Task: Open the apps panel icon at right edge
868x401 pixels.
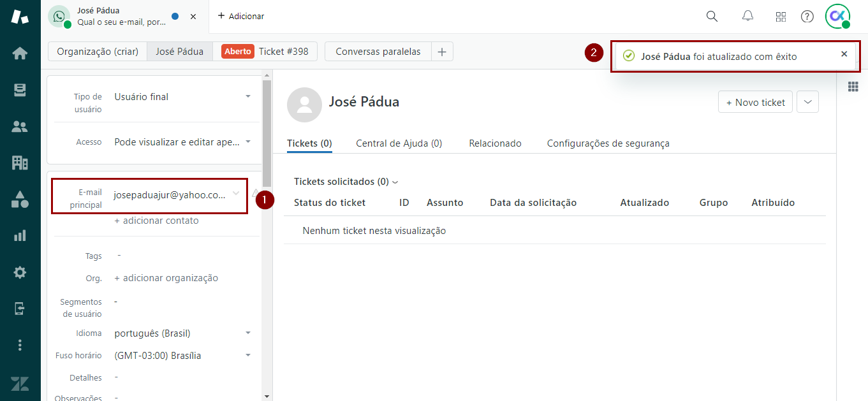Action: pos(853,87)
